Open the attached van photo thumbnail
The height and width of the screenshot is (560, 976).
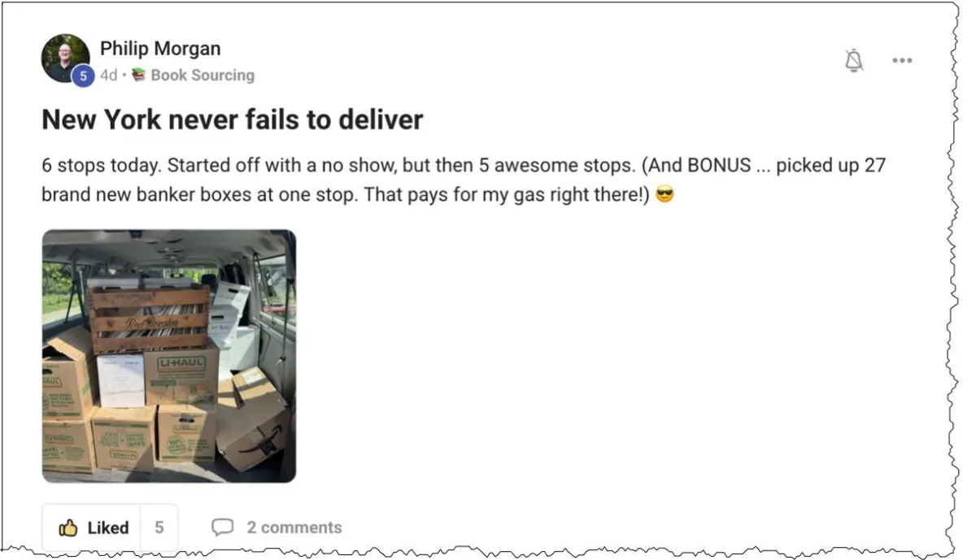[x=169, y=356]
